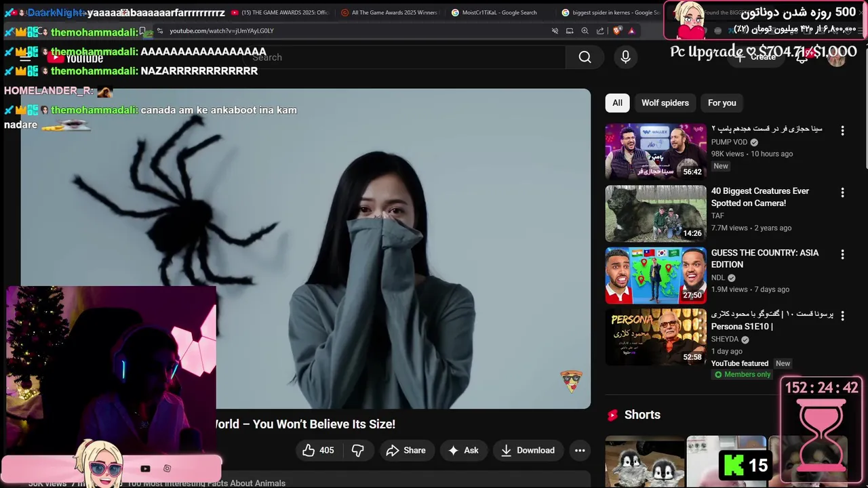
Task: Open the zoom magnifier icon in address bar
Action: (585, 30)
